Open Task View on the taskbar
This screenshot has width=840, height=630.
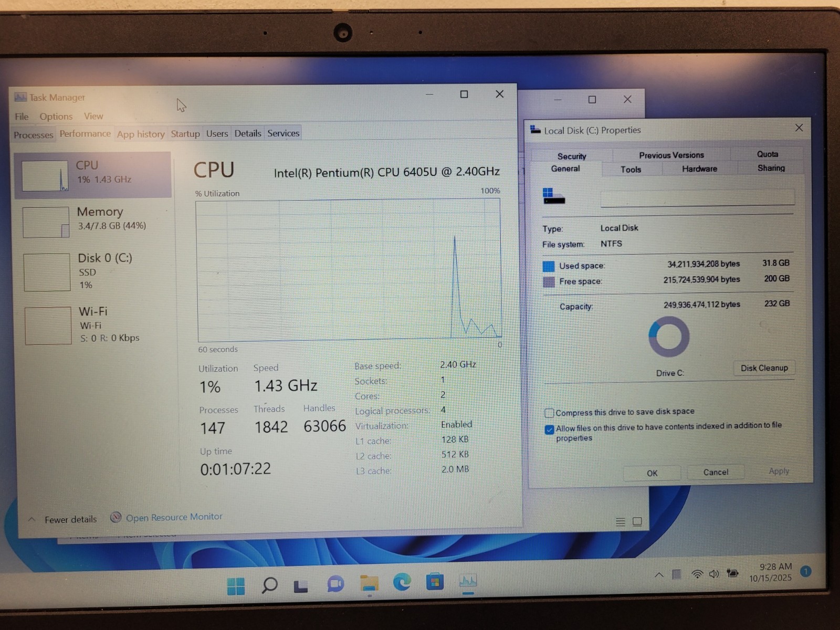pyautogui.click(x=301, y=586)
